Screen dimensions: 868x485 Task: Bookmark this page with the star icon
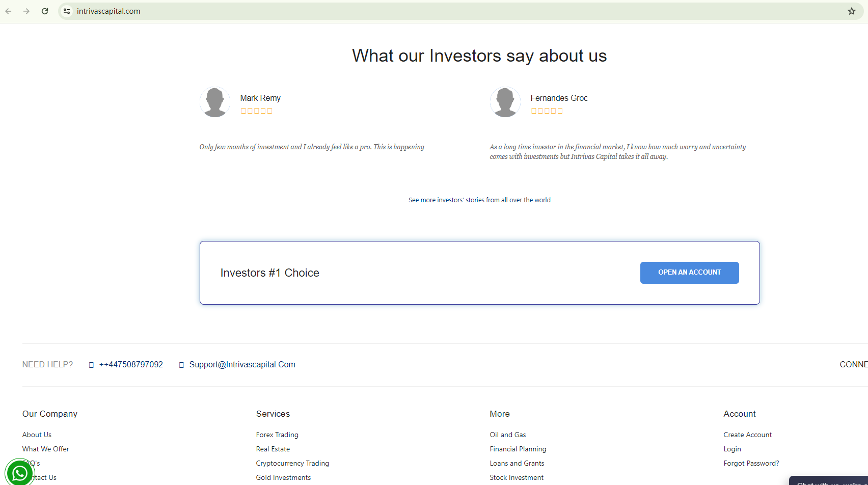[852, 11]
